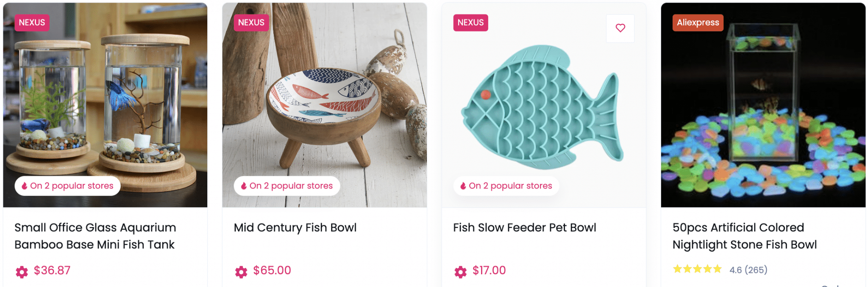Click the flame icon on the aquarium card

[25, 186]
